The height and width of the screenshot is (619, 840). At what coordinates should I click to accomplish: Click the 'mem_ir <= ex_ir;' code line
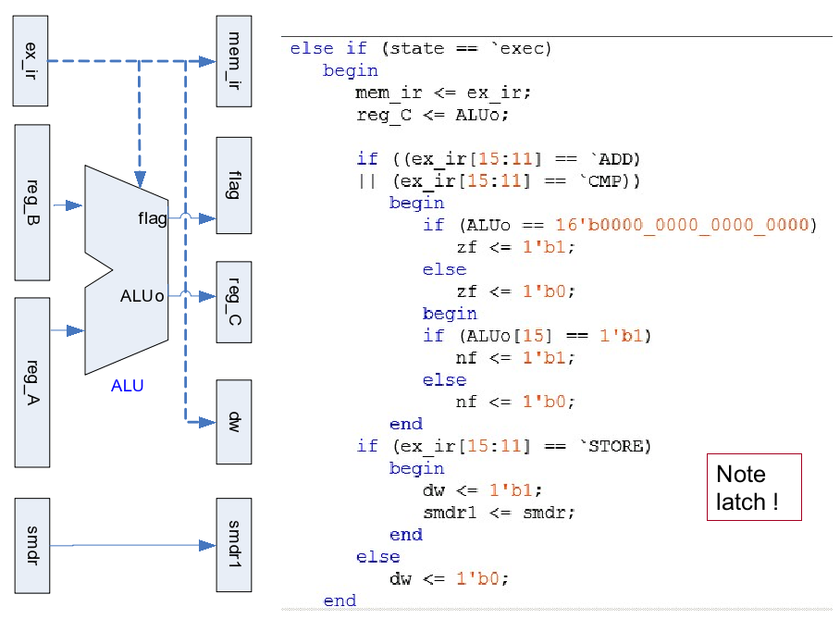pyautogui.click(x=443, y=93)
